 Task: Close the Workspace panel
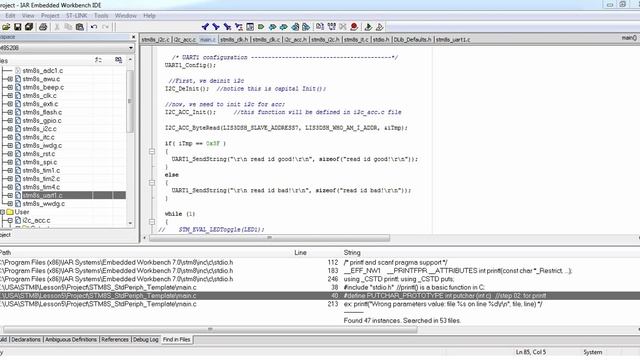pos(133,37)
